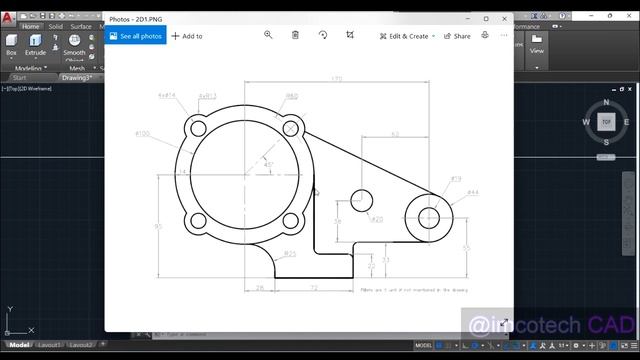This screenshot has height=360, width=640.
Task: Click the Share button in Photos
Action: 457,36
